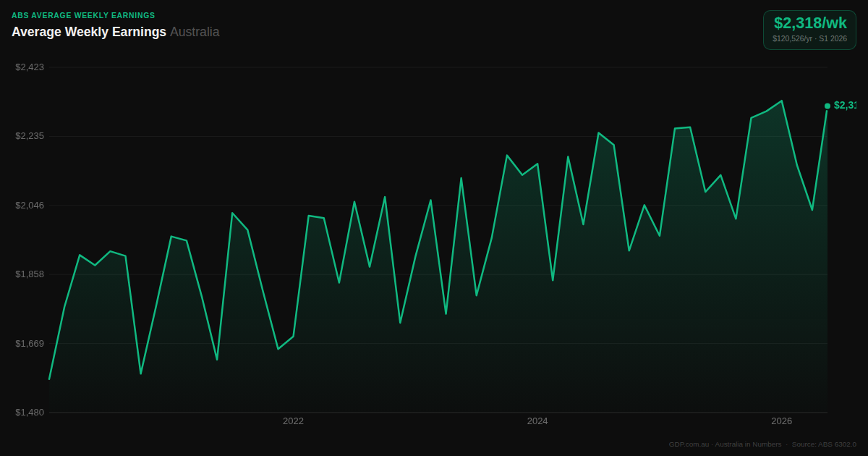Click the green end-of-line data point dot
This screenshot has height=456, width=868.
pyautogui.click(x=827, y=106)
